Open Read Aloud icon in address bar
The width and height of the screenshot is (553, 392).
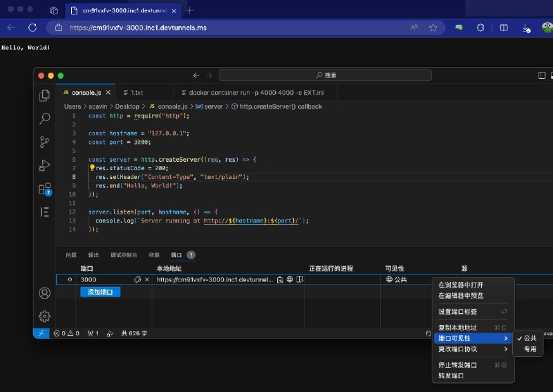[414, 28]
